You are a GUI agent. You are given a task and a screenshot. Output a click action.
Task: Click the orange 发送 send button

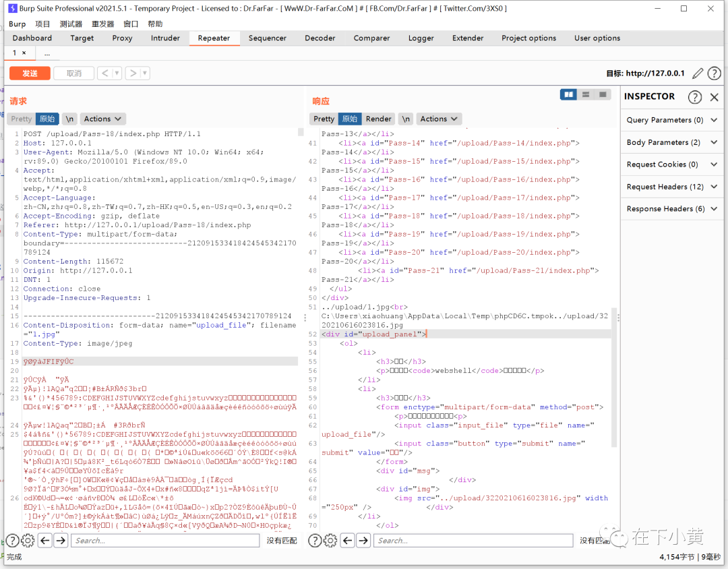(x=30, y=73)
